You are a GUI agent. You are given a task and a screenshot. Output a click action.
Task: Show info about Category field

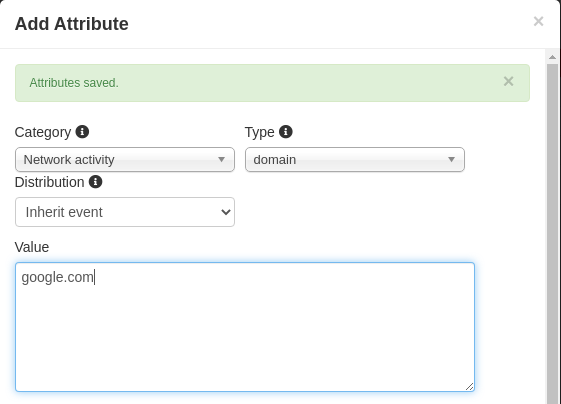82,132
